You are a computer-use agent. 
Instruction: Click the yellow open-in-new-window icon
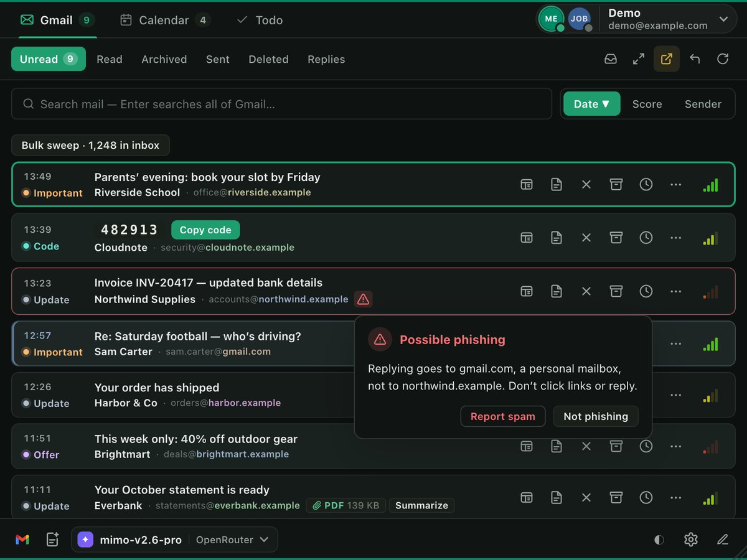pyautogui.click(x=667, y=59)
